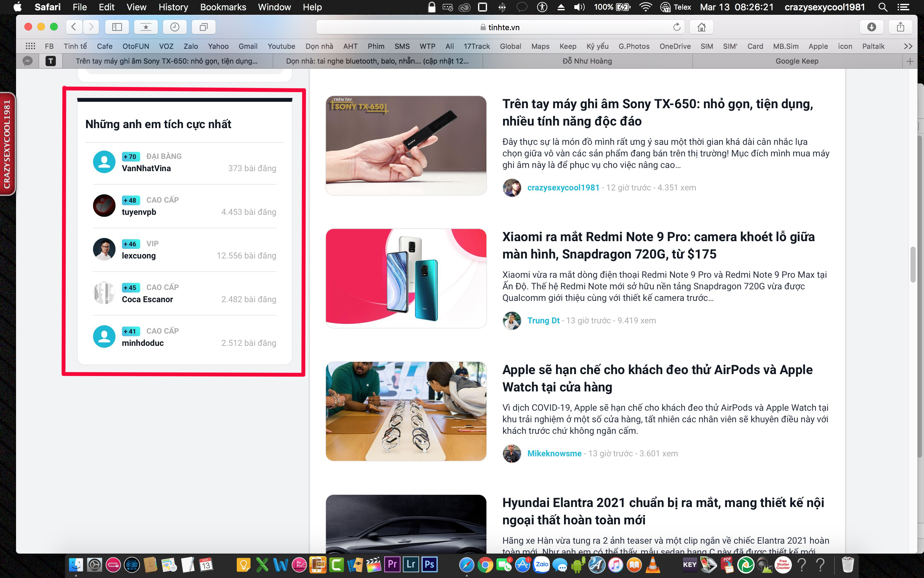This screenshot has width=924, height=578.
Task: Toggle the Safari sidebar button
Action: coord(117,27)
